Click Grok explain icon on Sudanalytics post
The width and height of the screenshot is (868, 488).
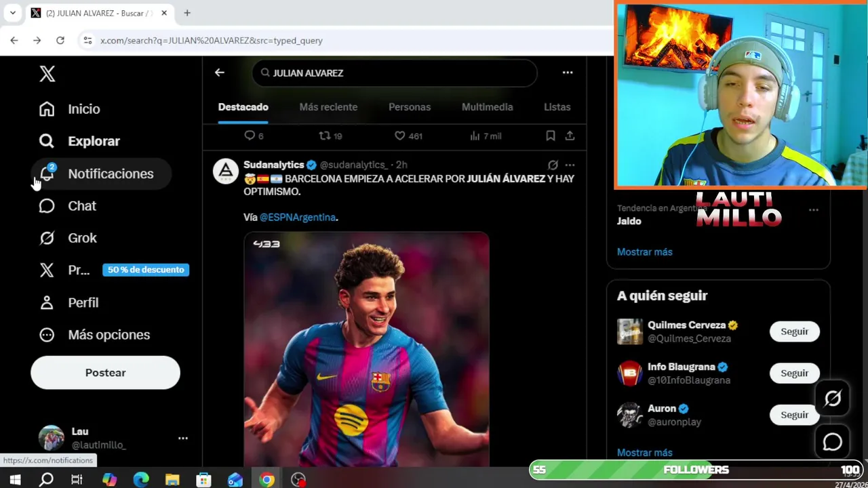[x=553, y=165]
